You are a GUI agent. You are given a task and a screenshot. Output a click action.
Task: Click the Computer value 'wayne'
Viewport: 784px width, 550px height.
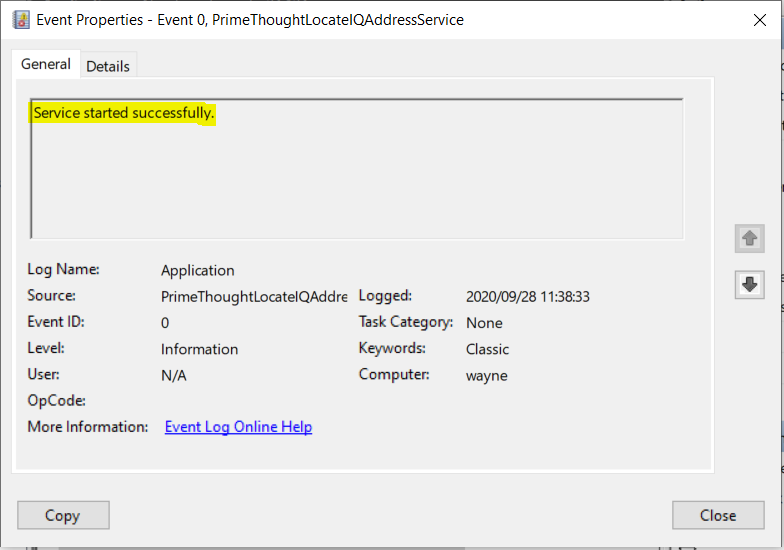(486, 376)
